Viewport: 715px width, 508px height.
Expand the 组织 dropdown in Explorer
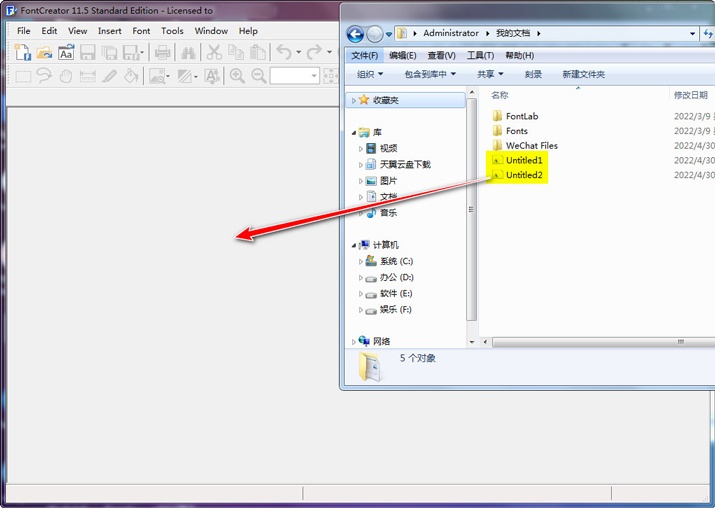pos(370,74)
